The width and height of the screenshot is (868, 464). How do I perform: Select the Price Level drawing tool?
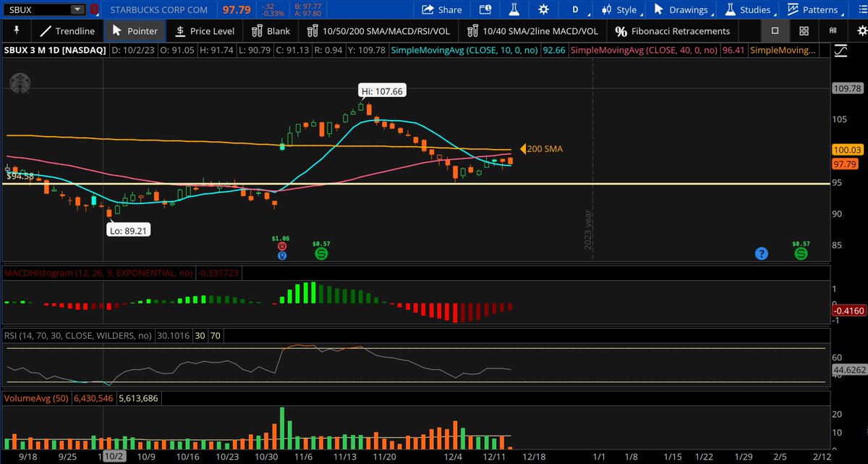pyautogui.click(x=204, y=31)
